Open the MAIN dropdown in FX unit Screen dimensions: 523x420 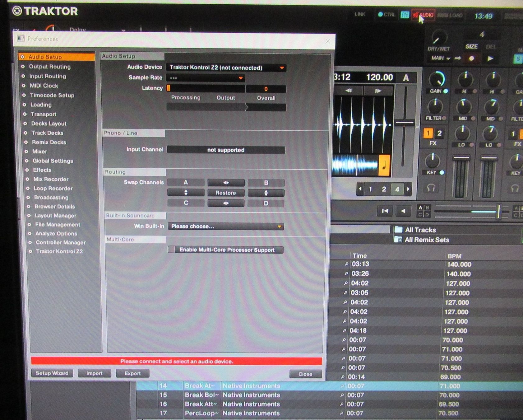[440, 58]
